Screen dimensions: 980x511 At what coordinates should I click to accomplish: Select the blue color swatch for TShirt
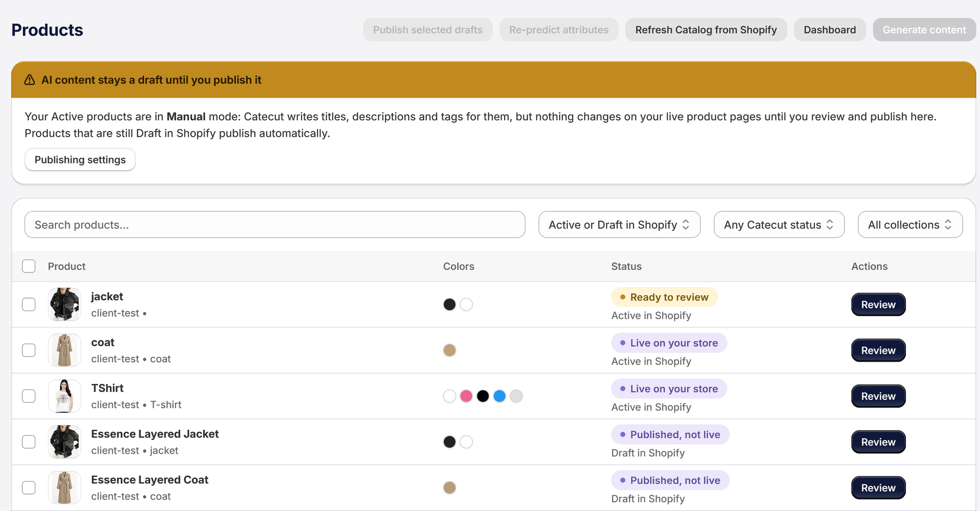coord(500,396)
